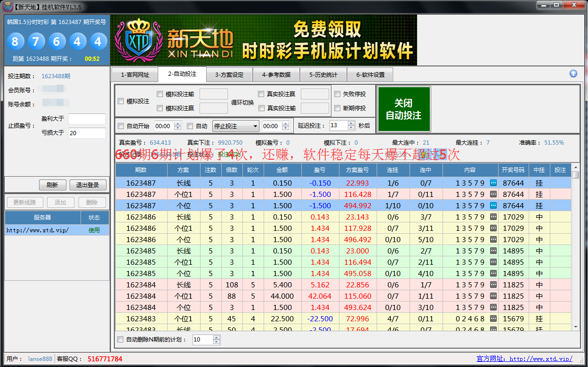The height and width of the screenshot is (367, 588).
Task: Click the 更新线路 button
Action: [x=25, y=202]
